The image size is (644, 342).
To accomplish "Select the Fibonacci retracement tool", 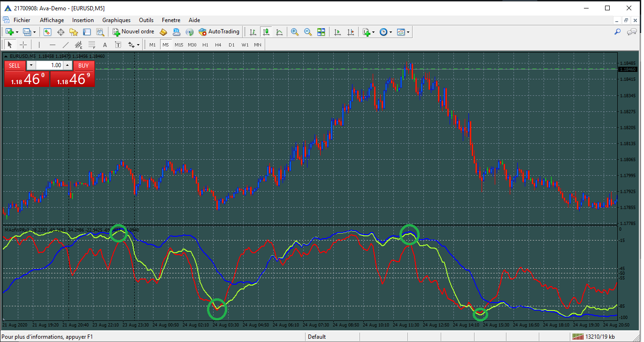I will click(x=92, y=45).
